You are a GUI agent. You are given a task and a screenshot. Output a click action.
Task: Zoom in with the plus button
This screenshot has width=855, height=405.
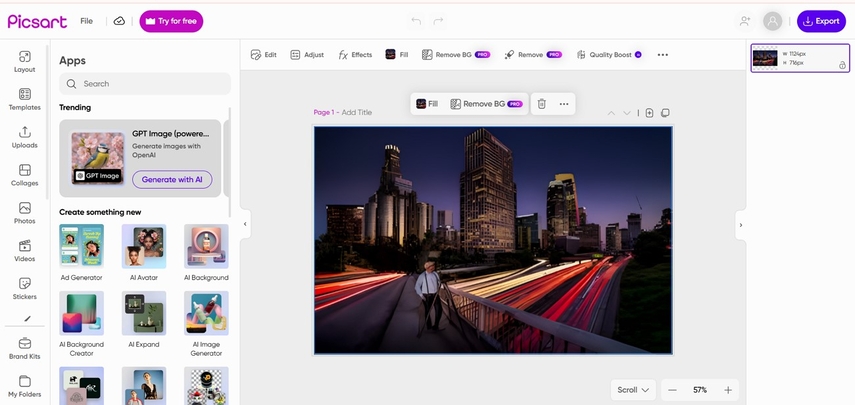(x=728, y=390)
